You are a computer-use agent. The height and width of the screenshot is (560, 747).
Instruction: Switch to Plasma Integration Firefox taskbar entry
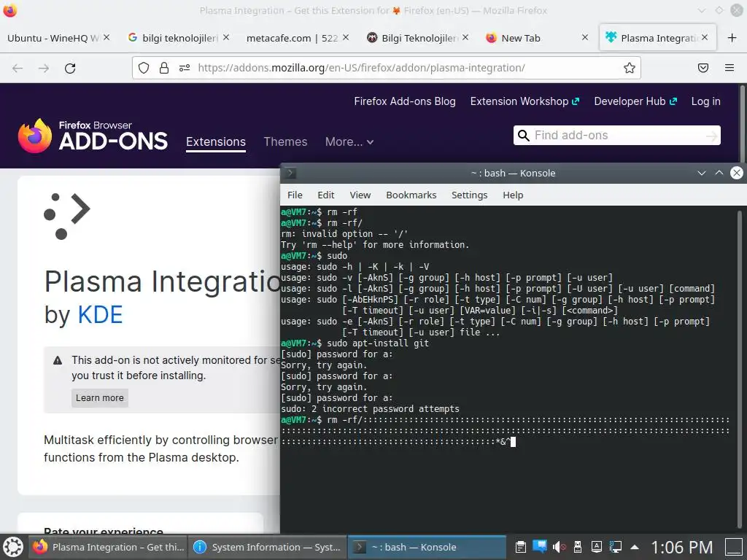click(x=109, y=547)
